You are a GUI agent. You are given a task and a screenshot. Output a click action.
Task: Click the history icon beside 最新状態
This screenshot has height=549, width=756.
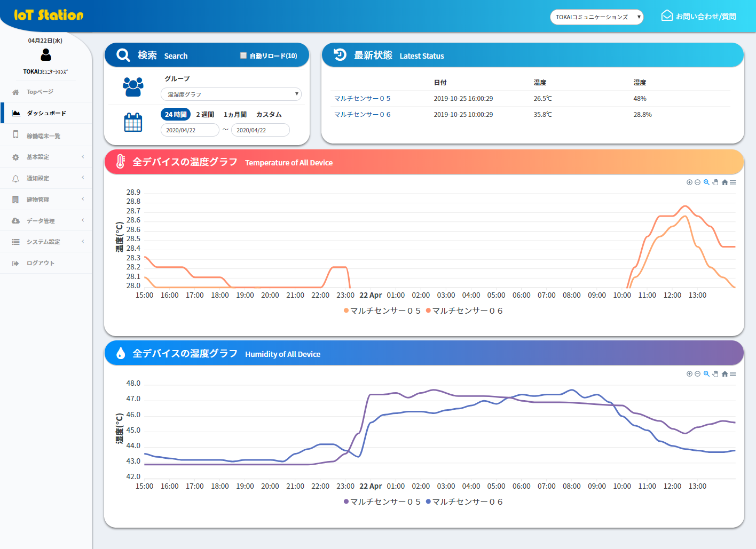pyautogui.click(x=340, y=55)
